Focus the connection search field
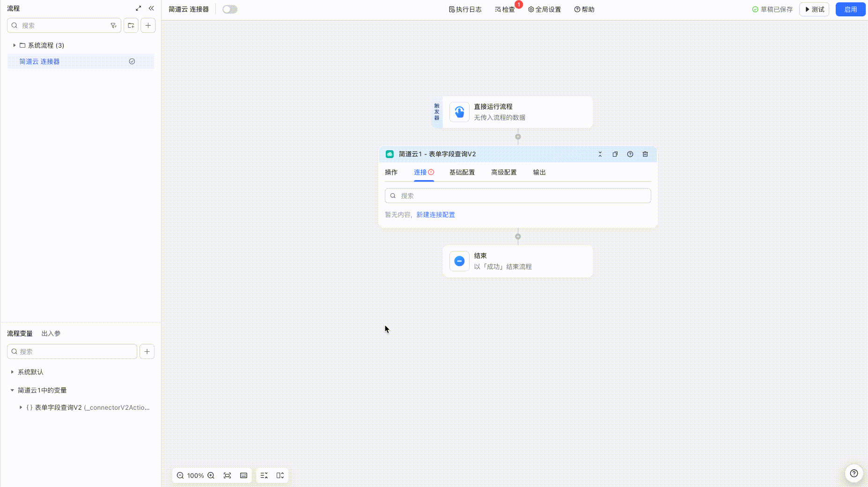 (518, 196)
